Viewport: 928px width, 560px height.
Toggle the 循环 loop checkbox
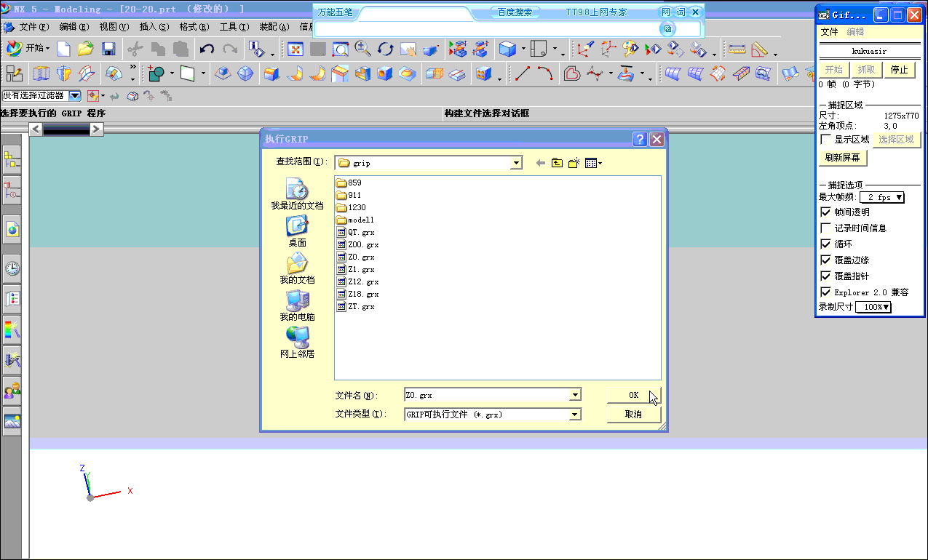pyautogui.click(x=825, y=244)
